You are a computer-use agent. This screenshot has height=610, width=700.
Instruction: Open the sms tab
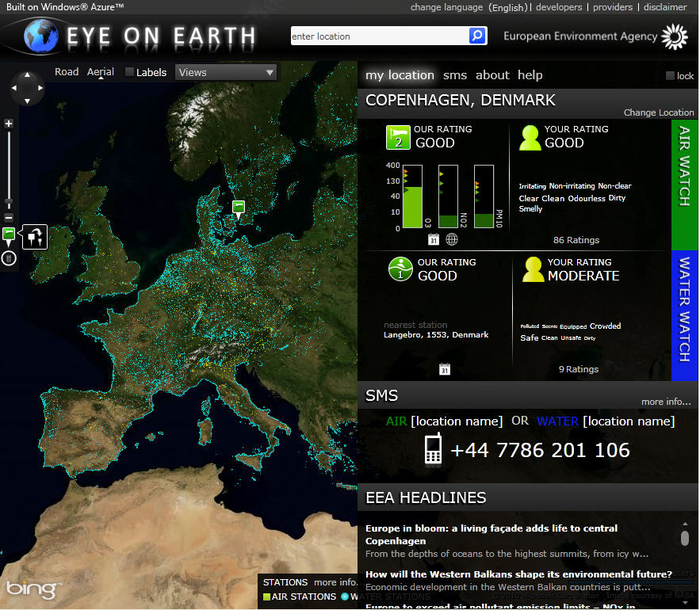click(x=455, y=75)
